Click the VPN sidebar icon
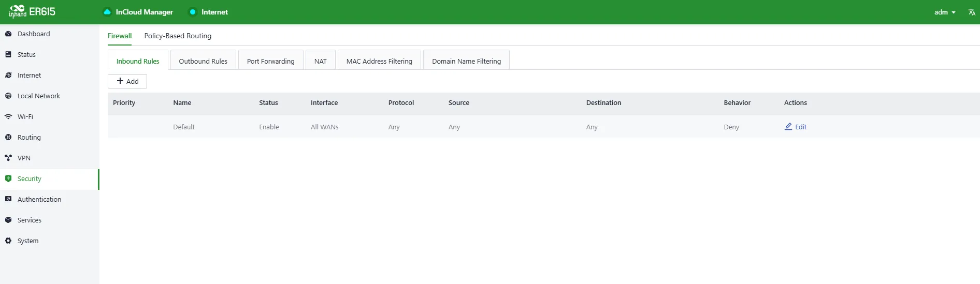 (x=8, y=158)
